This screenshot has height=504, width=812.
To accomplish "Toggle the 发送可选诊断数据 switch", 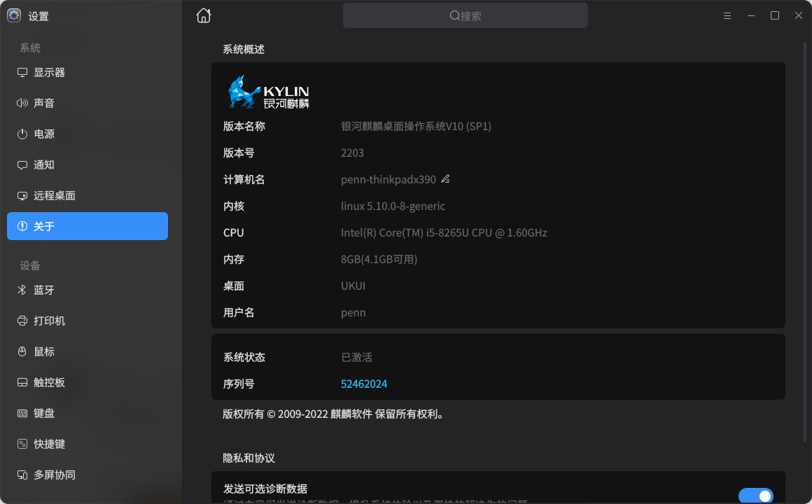I will [x=755, y=496].
